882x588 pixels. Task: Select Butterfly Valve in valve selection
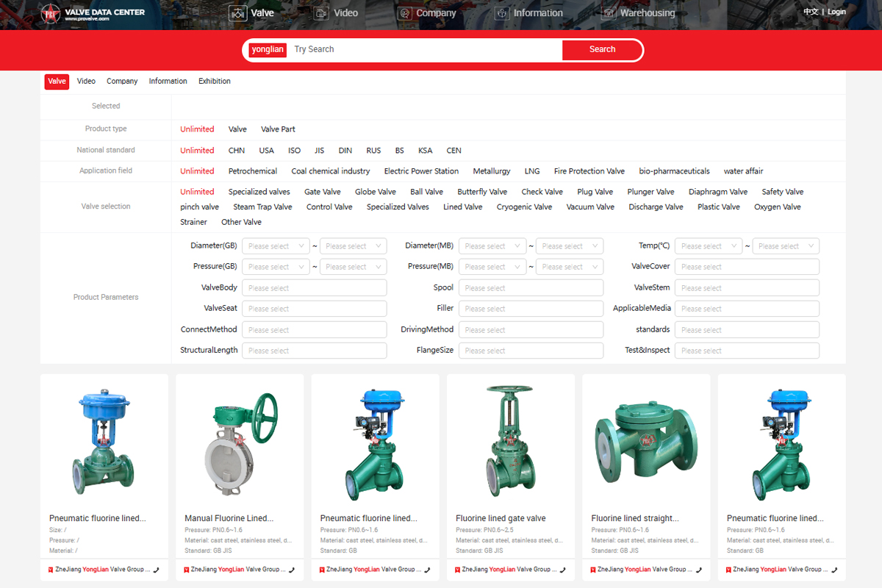[x=482, y=192]
